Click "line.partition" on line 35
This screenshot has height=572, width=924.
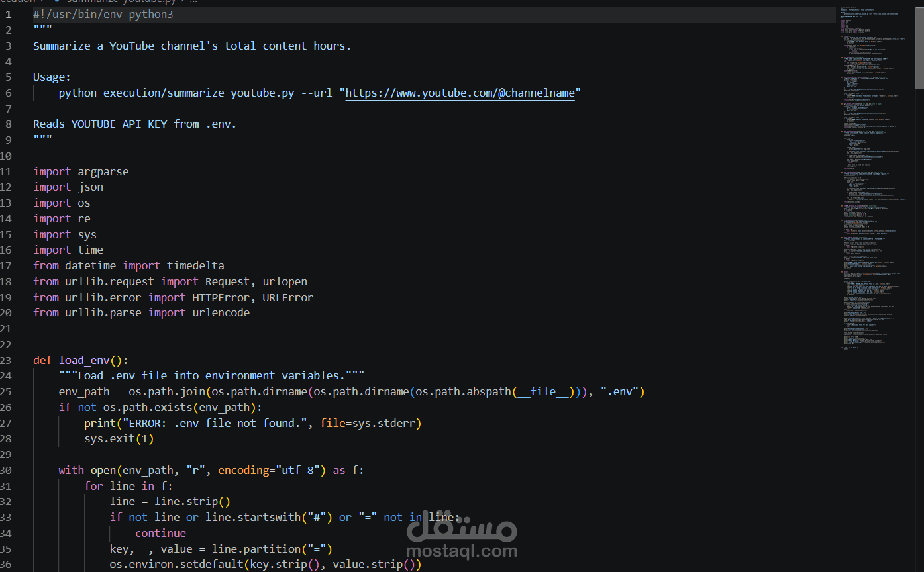tap(256, 549)
